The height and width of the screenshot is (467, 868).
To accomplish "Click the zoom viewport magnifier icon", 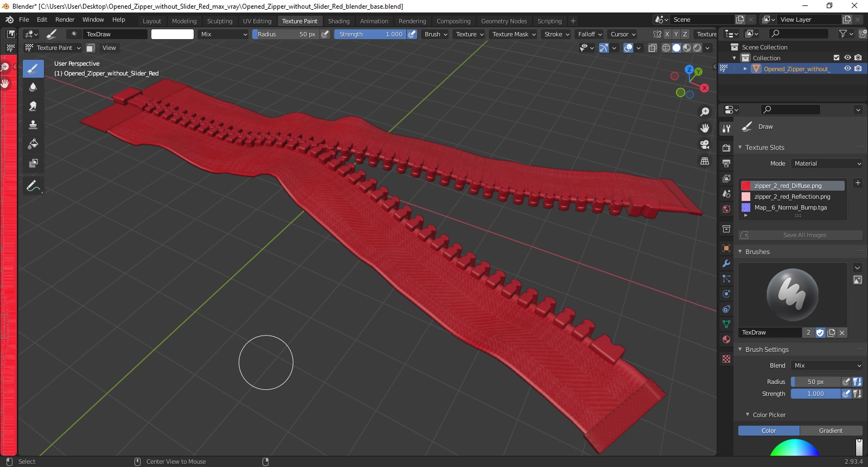I will pos(705,112).
